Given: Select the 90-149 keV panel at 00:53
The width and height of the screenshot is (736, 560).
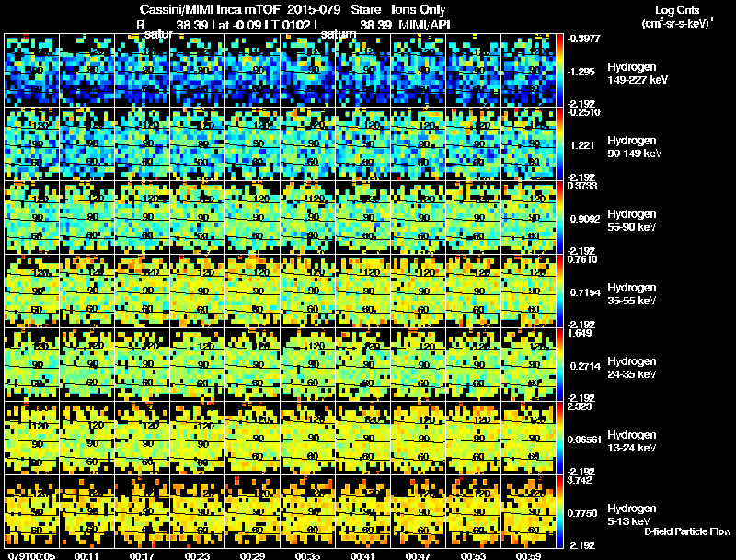Looking at the screenshot, I should tap(474, 144).
